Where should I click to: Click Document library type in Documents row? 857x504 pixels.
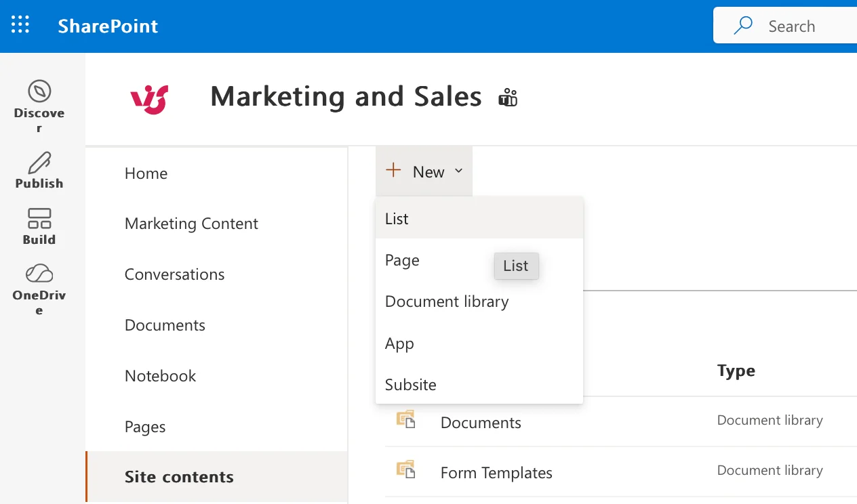(770, 420)
